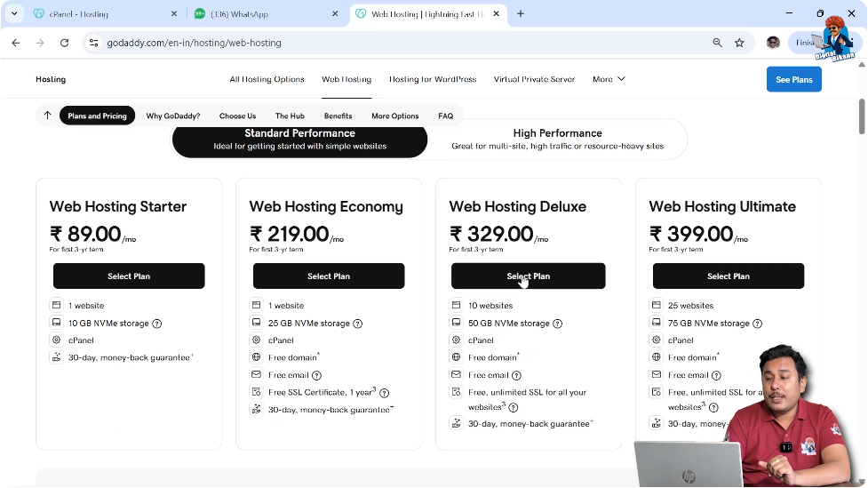Open a new browser tab
This screenshot has height=488, width=868.
click(x=521, y=14)
